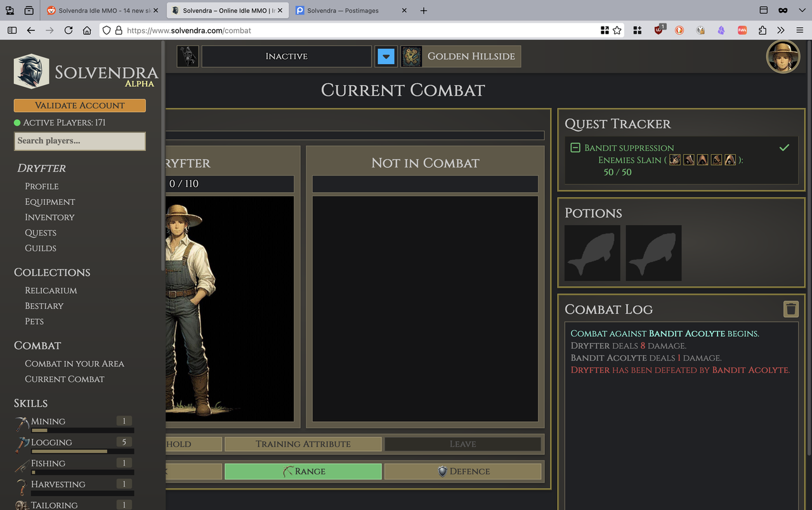Switch to the Defence combat style

pyautogui.click(x=462, y=471)
